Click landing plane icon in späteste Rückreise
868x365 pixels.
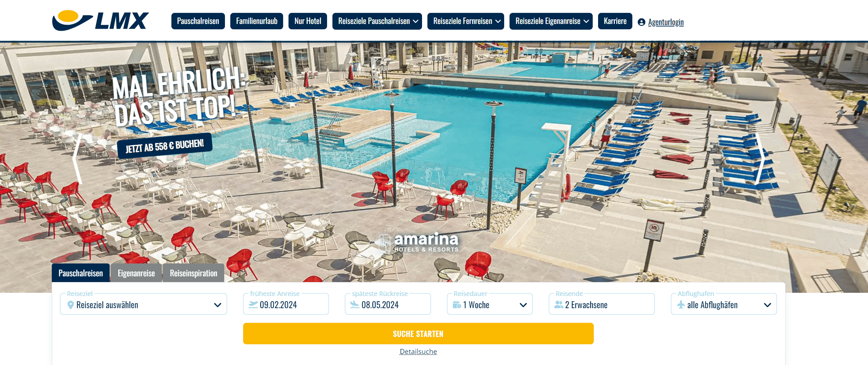coord(355,305)
